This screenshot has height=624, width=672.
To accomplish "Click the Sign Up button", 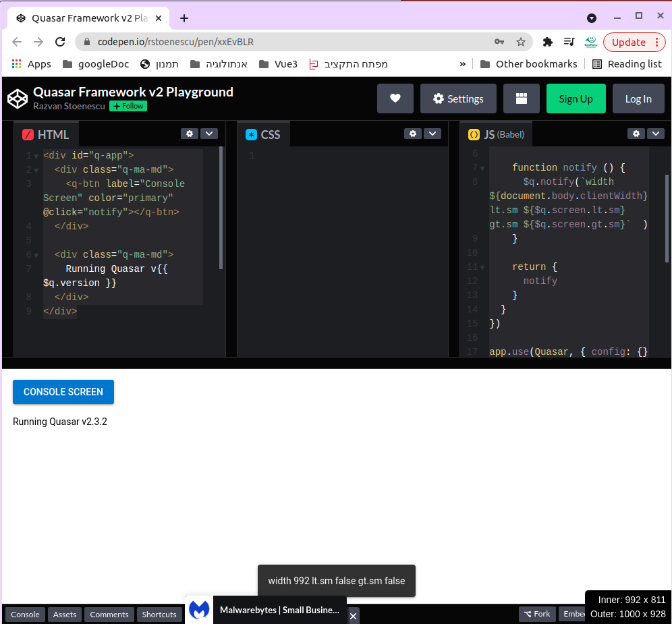I will tap(576, 98).
